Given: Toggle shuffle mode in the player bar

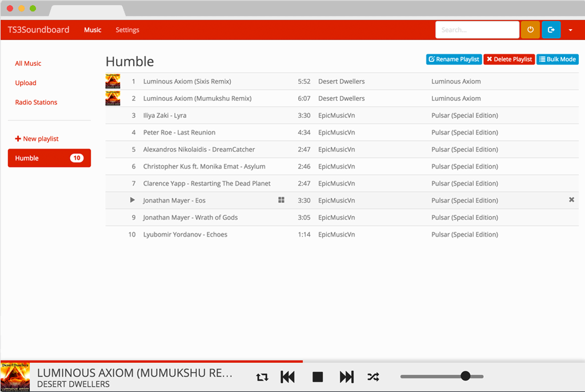Looking at the screenshot, I should pyautogui.click(x=373, y=377).
